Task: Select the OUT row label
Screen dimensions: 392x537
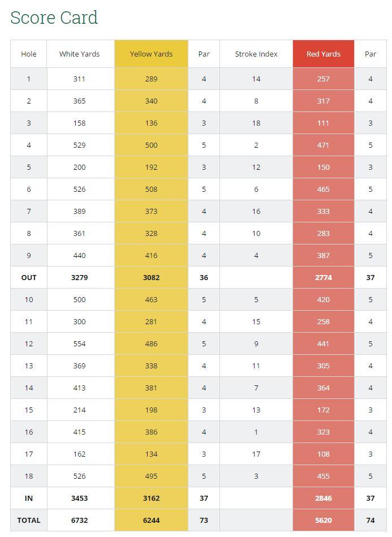Action: tap(28, 278)
